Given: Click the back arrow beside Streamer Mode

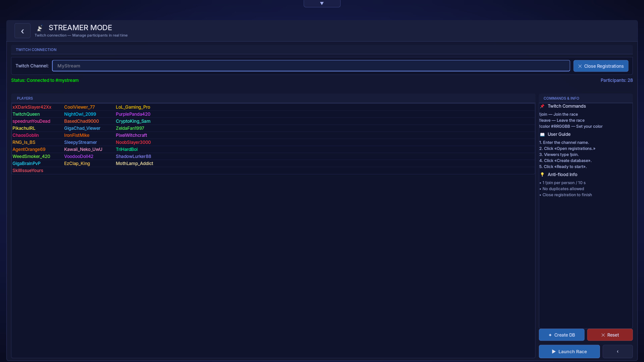Looking at the screenshot, I should click(x=22, y=31).
